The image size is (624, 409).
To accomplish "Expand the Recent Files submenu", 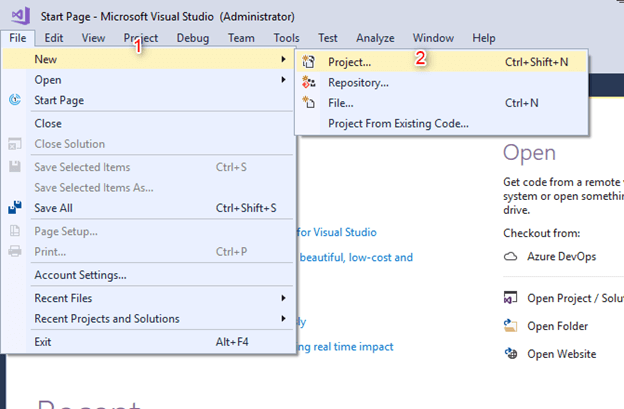I will [x=284, y=298].
